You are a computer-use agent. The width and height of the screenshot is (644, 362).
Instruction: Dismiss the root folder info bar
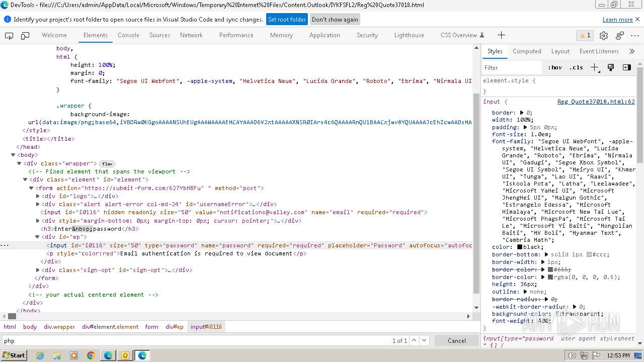click(637, 19)
